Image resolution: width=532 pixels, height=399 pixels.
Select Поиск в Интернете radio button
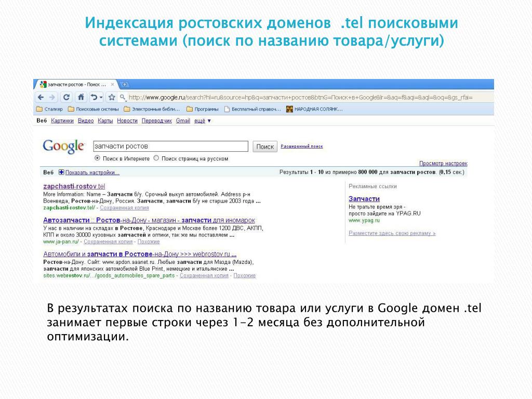coord(97,158)
